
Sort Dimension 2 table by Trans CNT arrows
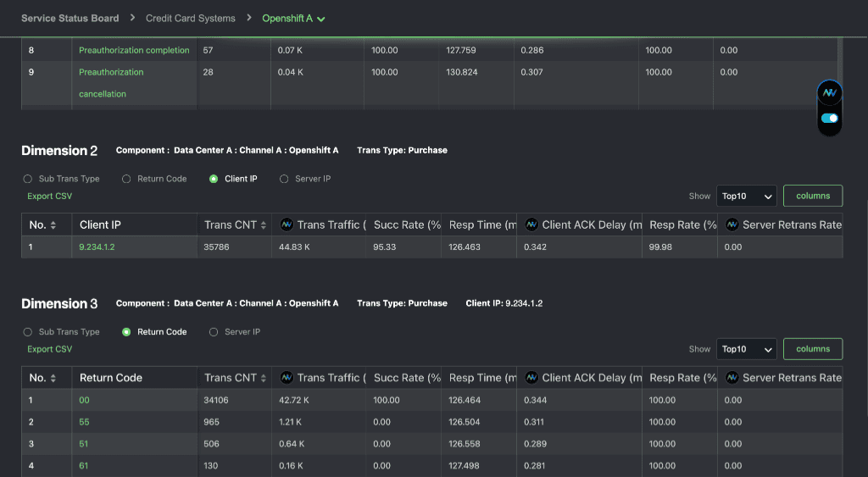tap(263, 225)
